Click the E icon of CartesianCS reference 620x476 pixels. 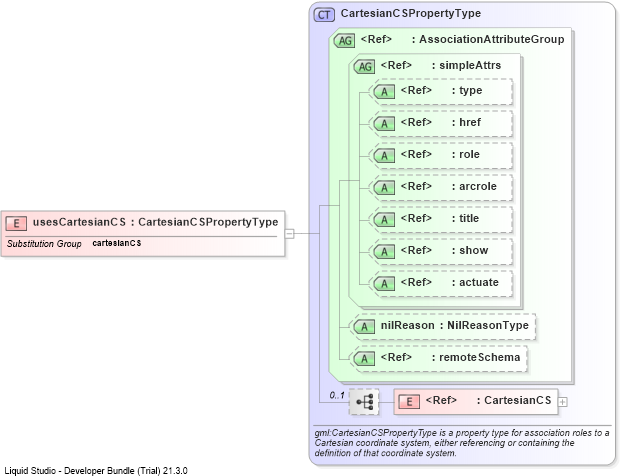coord(409,402)
